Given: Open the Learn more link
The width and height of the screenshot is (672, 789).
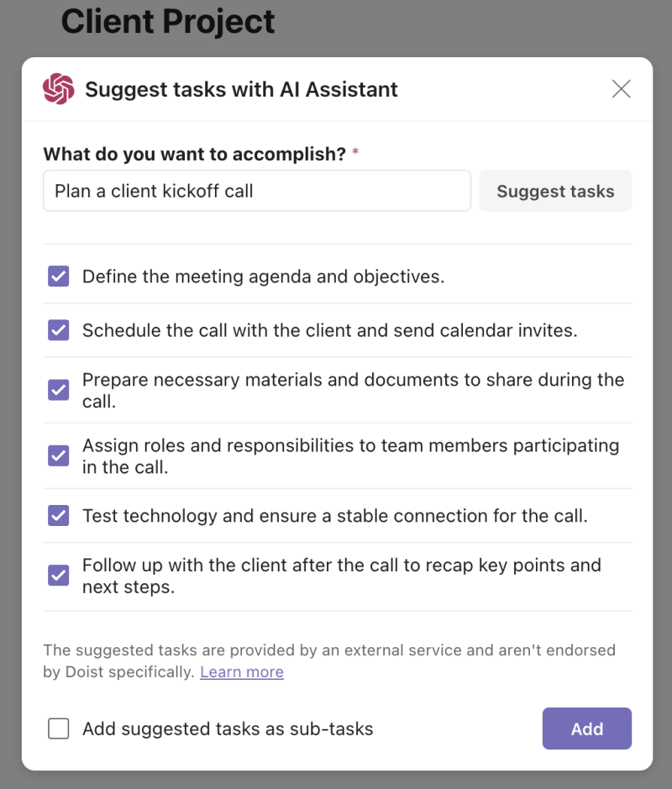Looking at the screenshot, I should coord(241,671).
